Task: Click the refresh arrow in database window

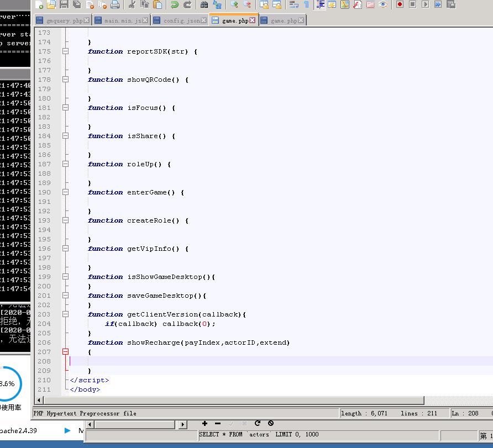Action: (x=258, y=423)
